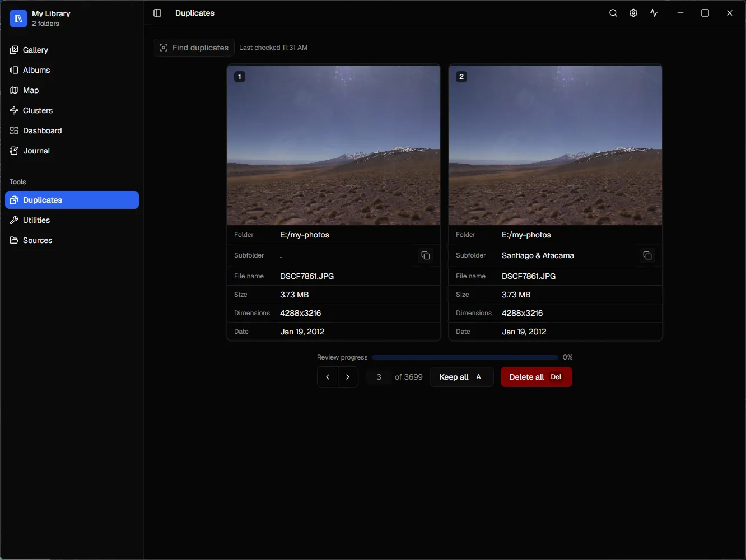Open Utilities tool in sidebar
Image resolution: width=746 pixels, height=560 pixels.
(72, 220)
